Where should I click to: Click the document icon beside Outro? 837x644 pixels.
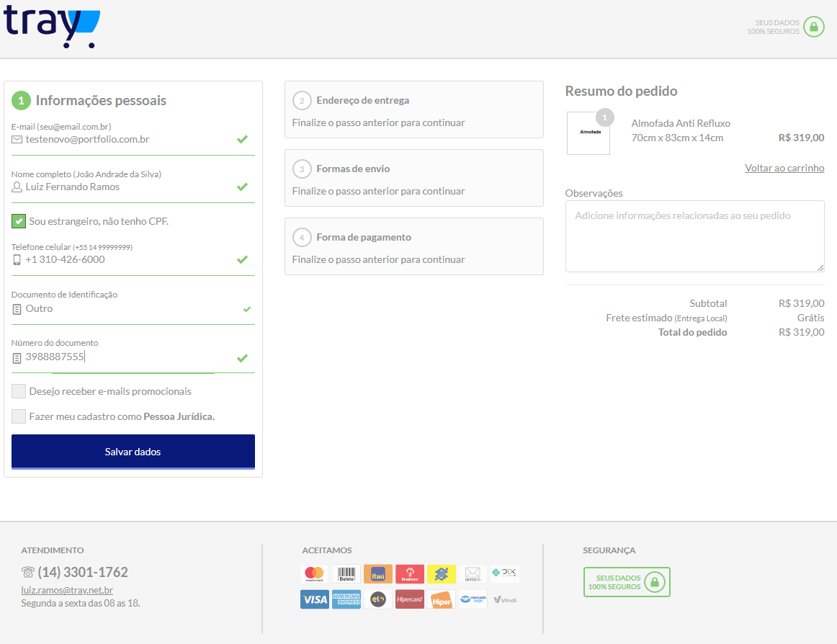tap(17, 309)
